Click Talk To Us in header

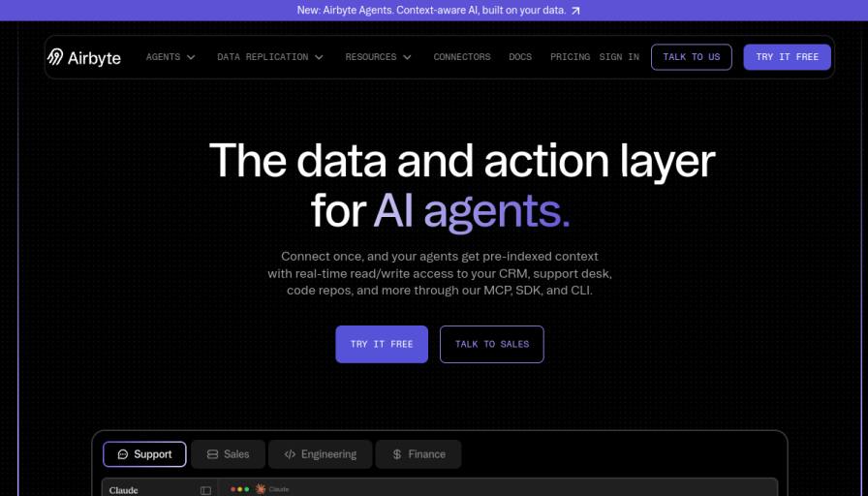[x=692, y=57]
